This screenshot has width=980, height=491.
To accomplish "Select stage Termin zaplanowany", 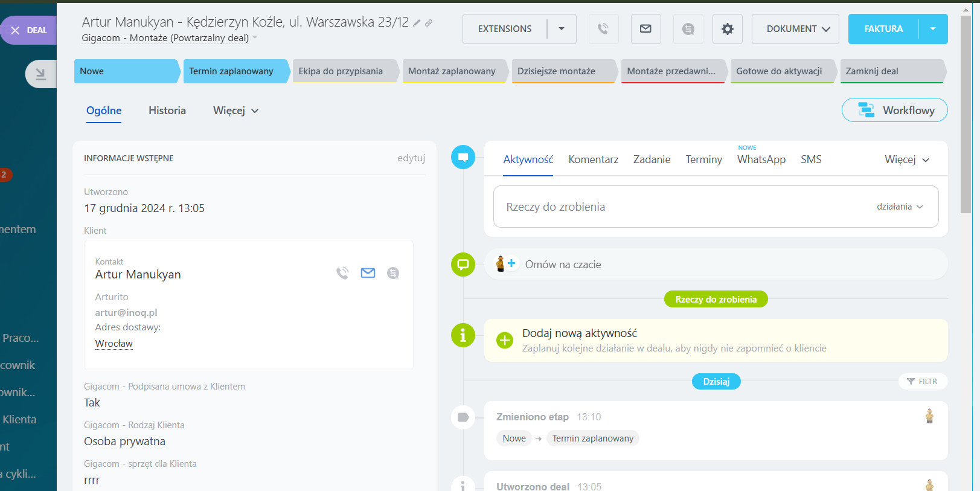I will pyautogui.click(x=236, y=71).
